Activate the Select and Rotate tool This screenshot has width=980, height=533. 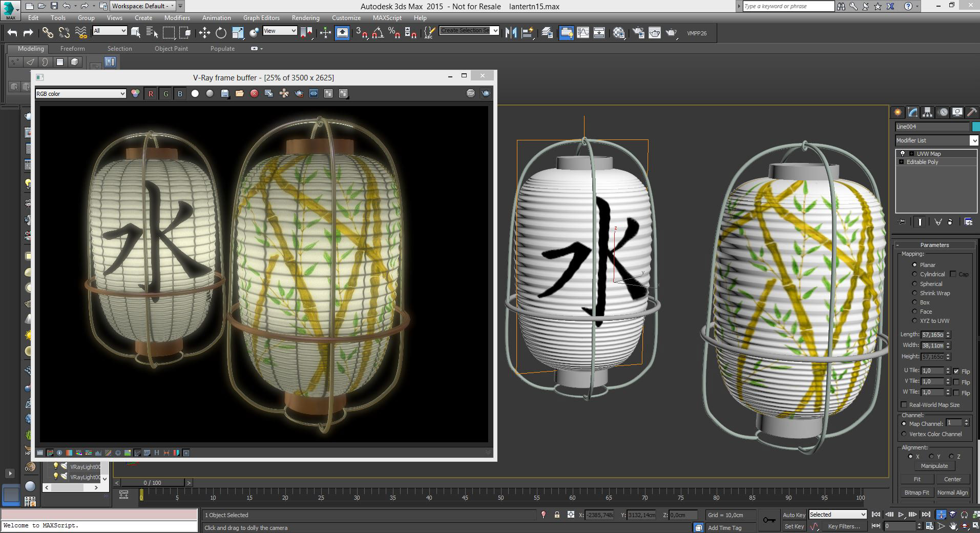coord(221,33)
